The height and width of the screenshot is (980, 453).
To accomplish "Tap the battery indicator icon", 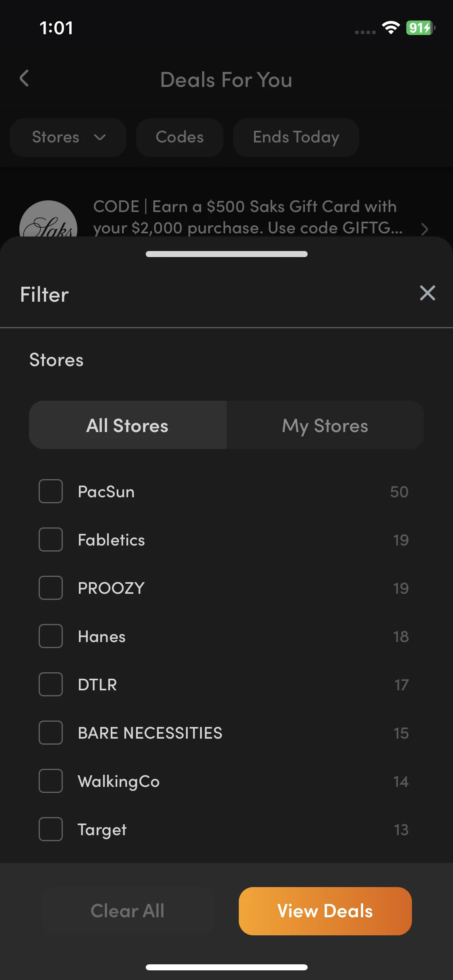I will (420, 28).
